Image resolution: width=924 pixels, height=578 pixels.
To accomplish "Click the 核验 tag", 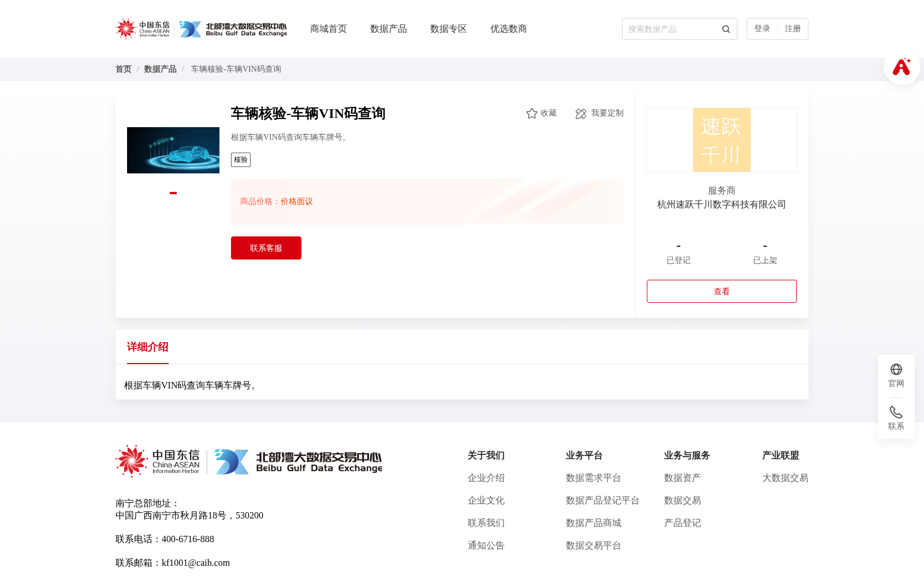I will point(241,160).
